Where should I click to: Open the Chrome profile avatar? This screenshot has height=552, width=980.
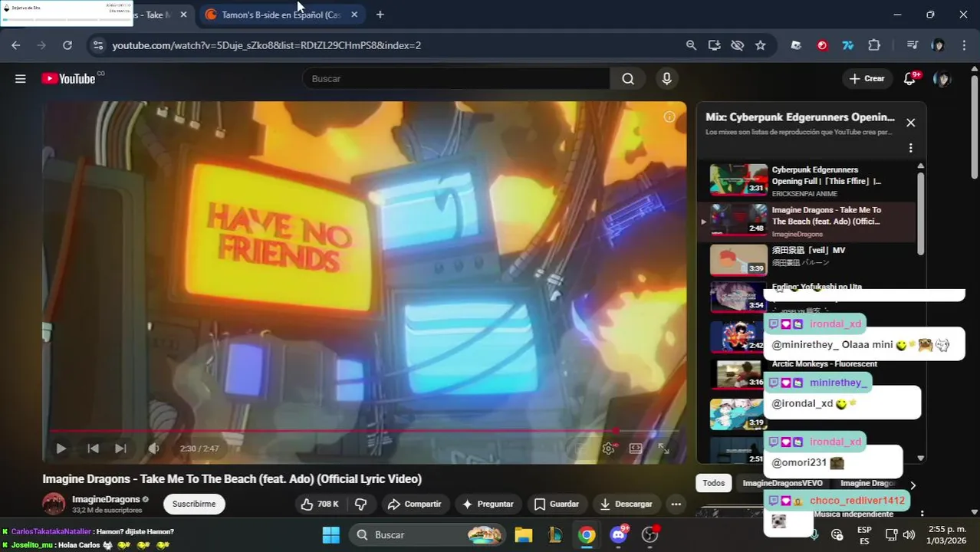938,45
